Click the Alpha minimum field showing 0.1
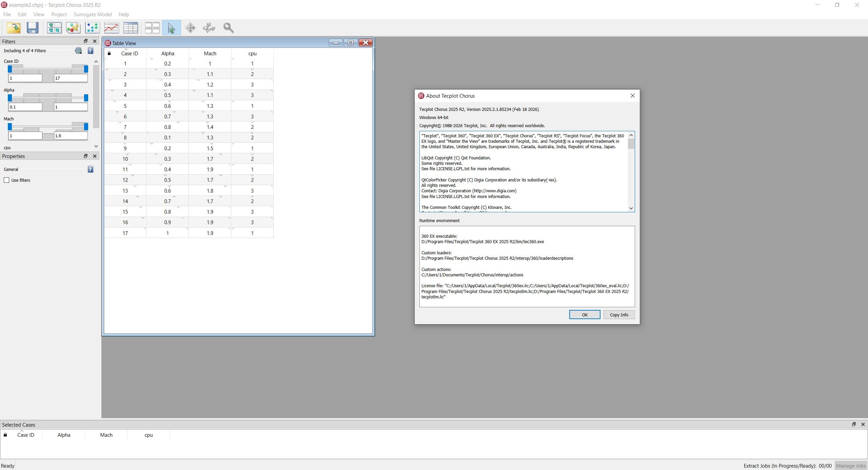868x470 pixels. click(x=25, y=107)
